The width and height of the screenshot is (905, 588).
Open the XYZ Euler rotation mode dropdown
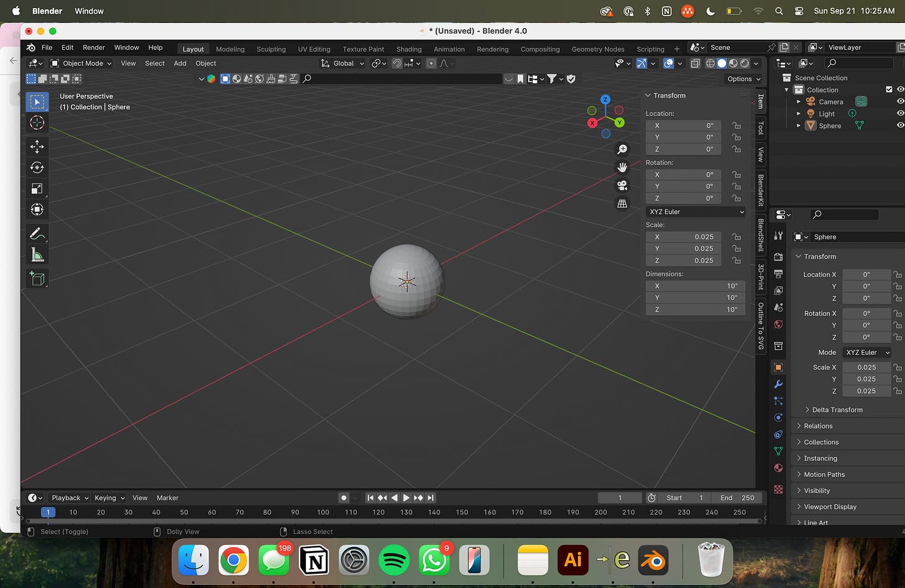click(x=696, y=212)
